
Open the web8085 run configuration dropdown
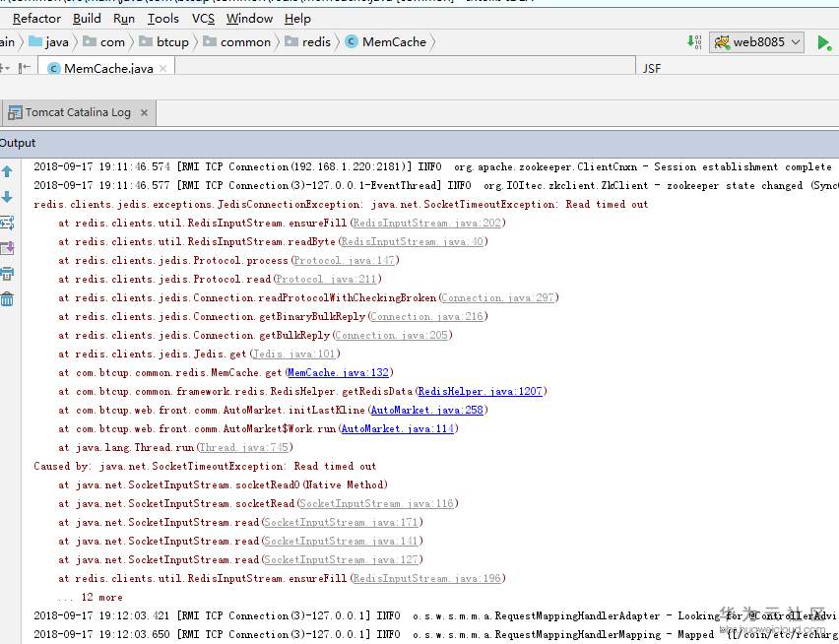tap(756, 42)
